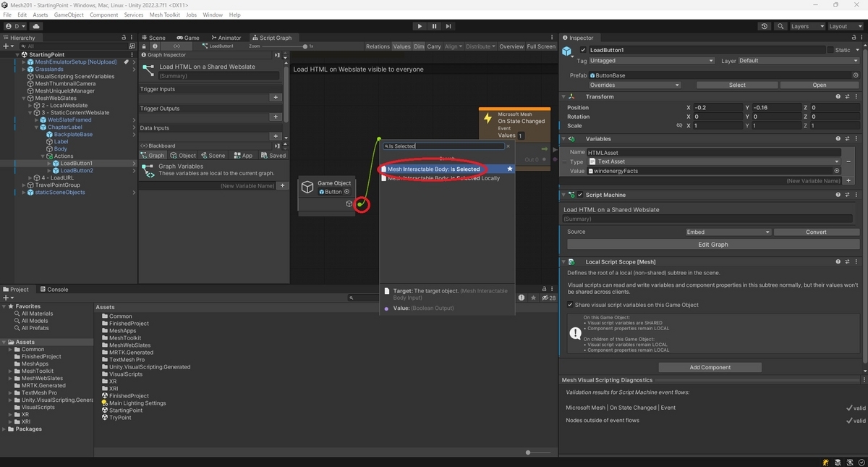This screenshot has width=868, height=467.
Task: Click the Convert button
Action: click(x=816, y=232)
